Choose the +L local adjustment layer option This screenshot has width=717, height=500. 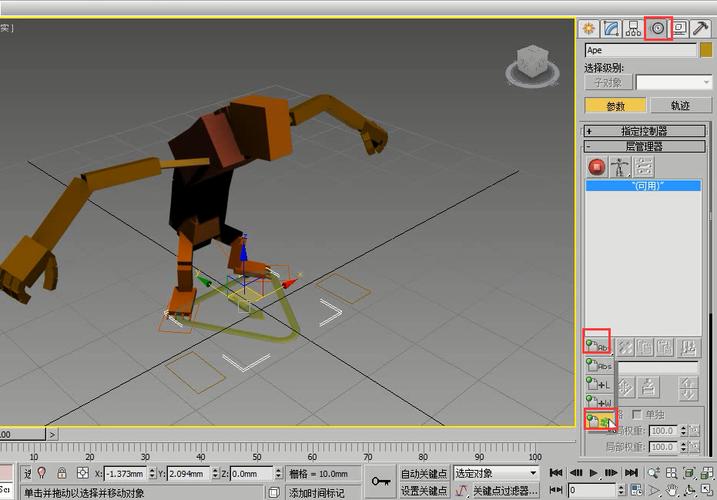point(600,384)
